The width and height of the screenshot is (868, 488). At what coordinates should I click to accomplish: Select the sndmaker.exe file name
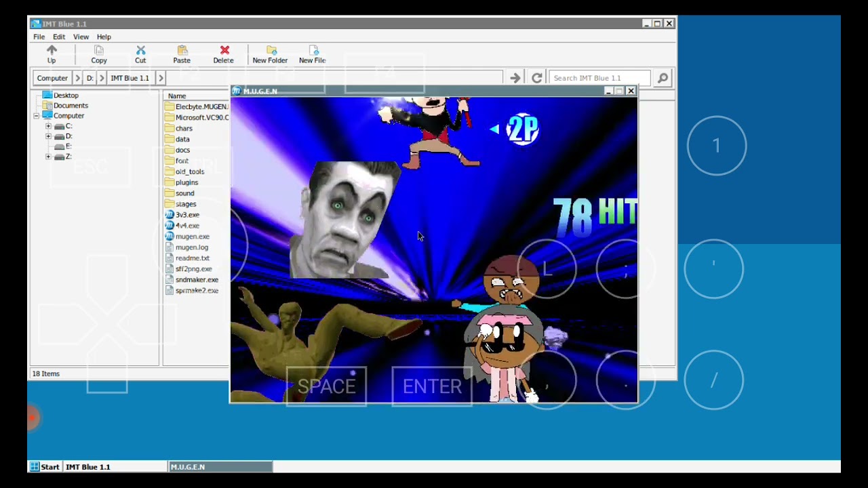197,280
